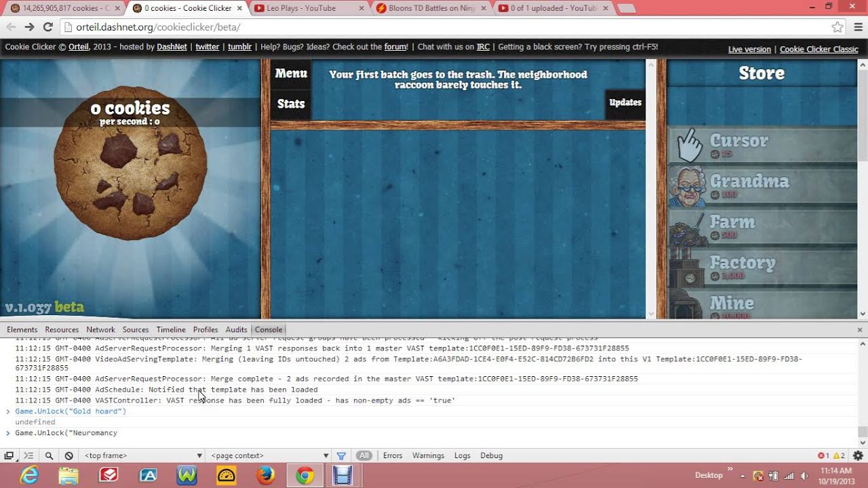Filter console by Warnings

pyautogui.click(x=429, y=455)
